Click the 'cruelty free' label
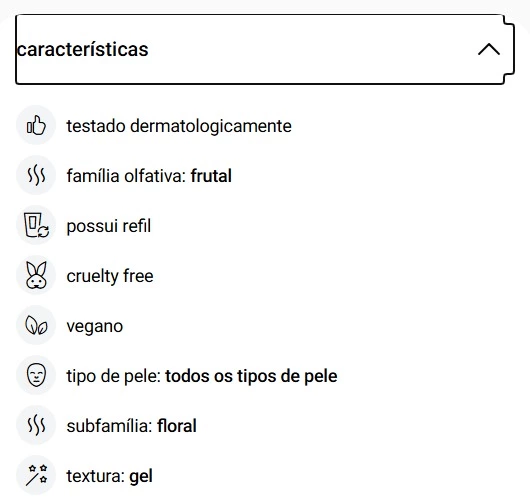 pos(110,276)
